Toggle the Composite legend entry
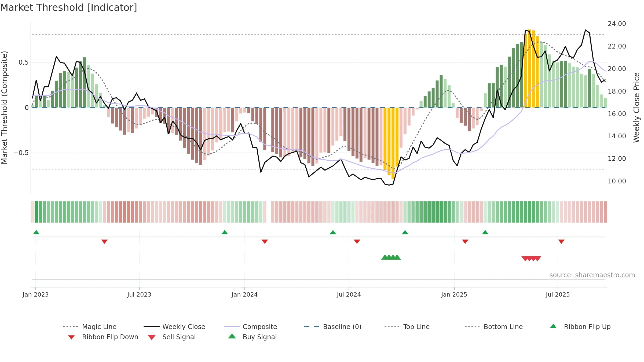The height and width of the screenshot is (362, 644). pyautogui.click(x=250, y=327)
